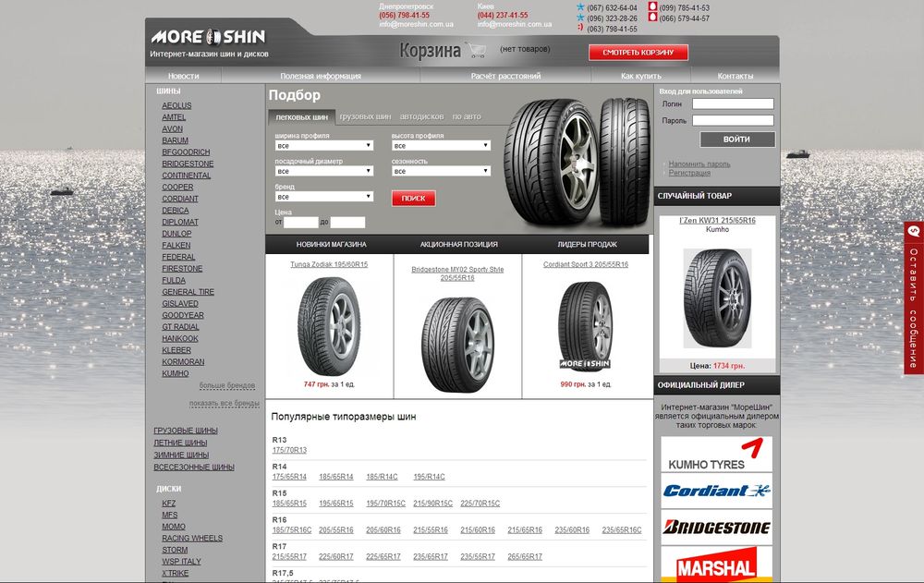
Task: Open the Tunga Zodiak tire image
Action: 329,326
